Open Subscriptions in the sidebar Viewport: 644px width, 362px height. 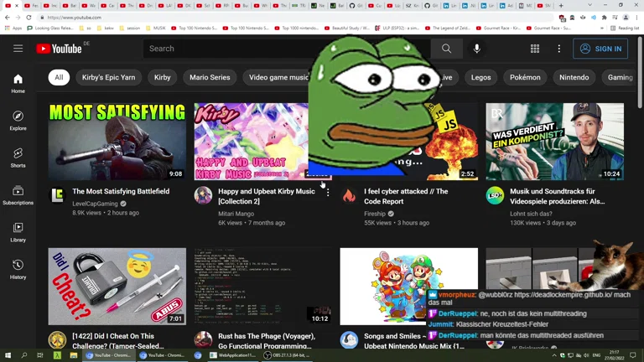18,194
